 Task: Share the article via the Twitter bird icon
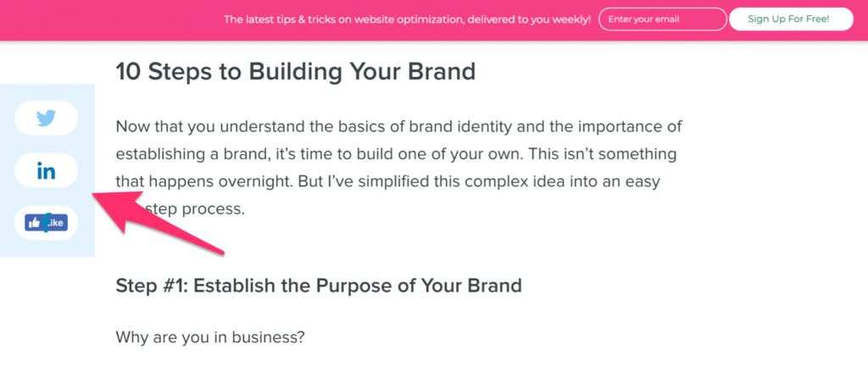point(46,118)
